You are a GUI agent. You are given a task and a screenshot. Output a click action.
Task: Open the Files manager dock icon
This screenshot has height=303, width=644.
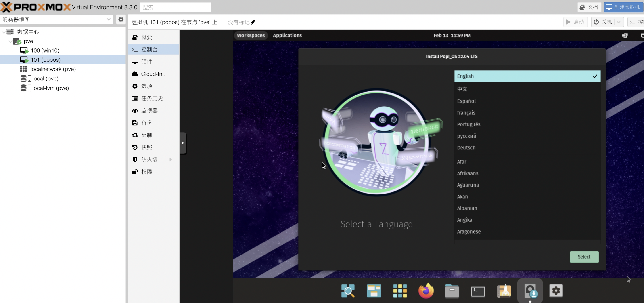tap(452, 291)
